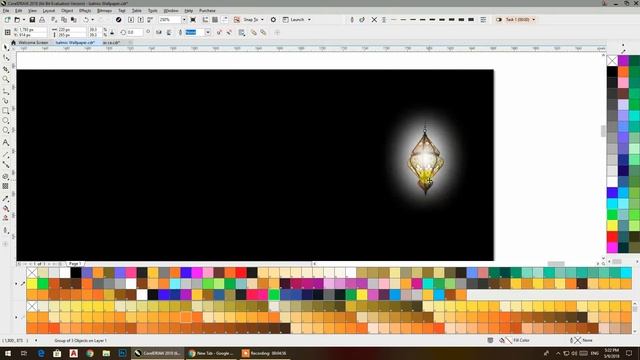The image size is (640, 360).
Task: Pick the black swatch in right palette
Action: coord(612,72)
